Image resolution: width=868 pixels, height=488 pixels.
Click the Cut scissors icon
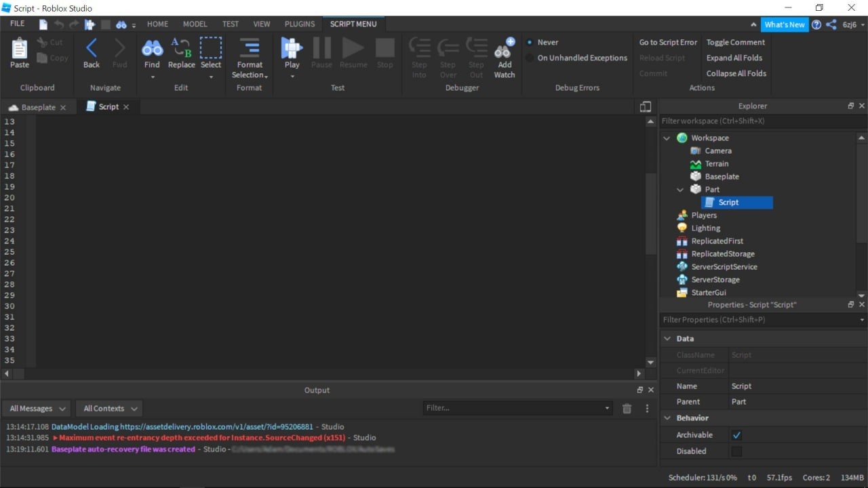pyautogui.click(x=43, y=42)
